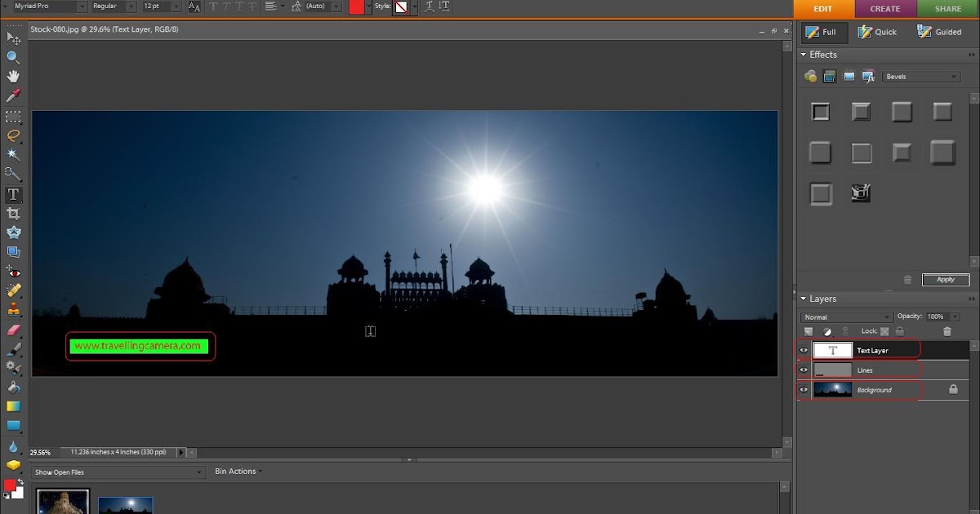Select the Hand tool

click(x=13, y=78)
